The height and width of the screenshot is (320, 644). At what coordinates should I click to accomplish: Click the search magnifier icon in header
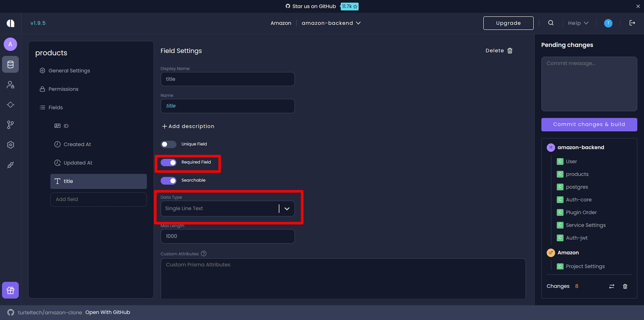(x=550, y=23)
